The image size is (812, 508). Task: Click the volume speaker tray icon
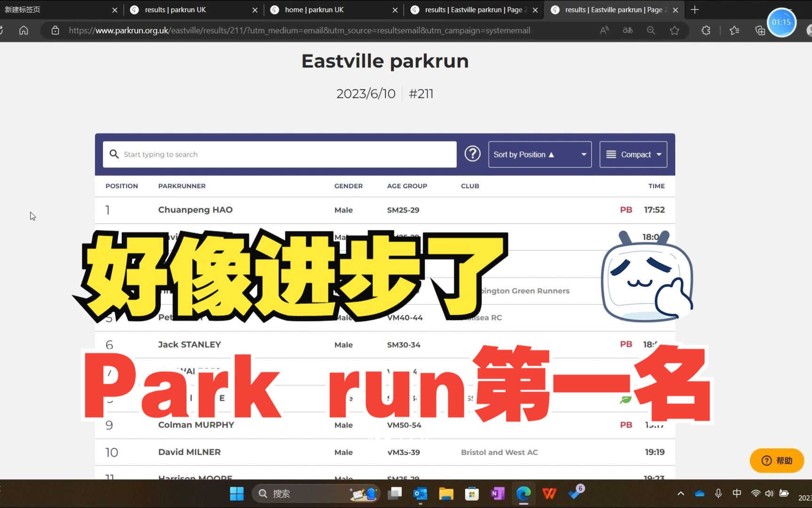coord(769,493)
